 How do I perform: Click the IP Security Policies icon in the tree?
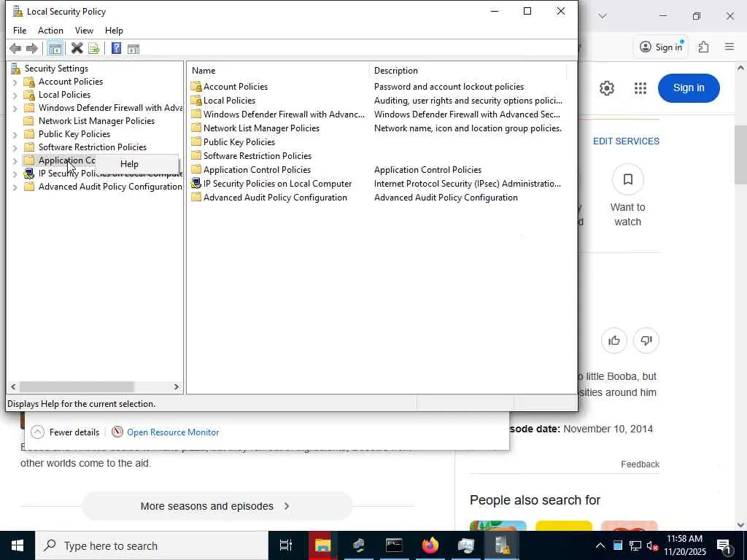click(29, 174)
